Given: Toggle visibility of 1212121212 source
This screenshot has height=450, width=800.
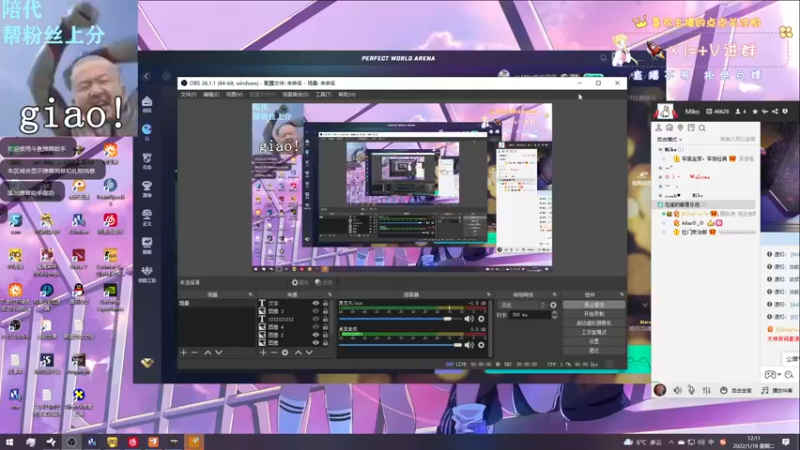Looking at the screenshot, I should pos(315,319).
